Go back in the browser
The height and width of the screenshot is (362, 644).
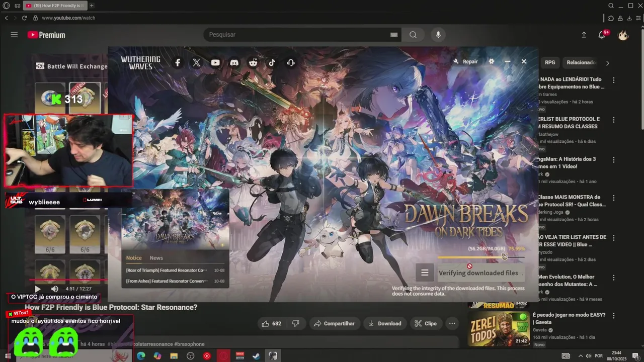(7, 18)
